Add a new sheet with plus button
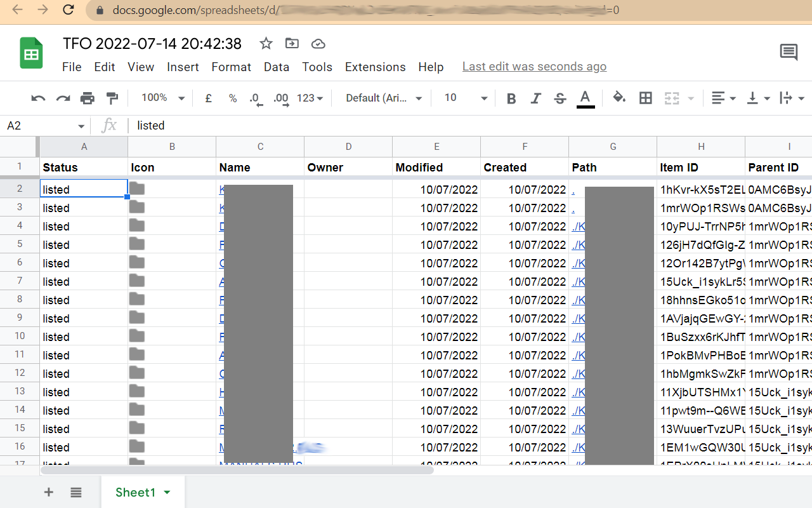This screenshot has width=812, height=508. pyautogui.click(x=49, y=492)
